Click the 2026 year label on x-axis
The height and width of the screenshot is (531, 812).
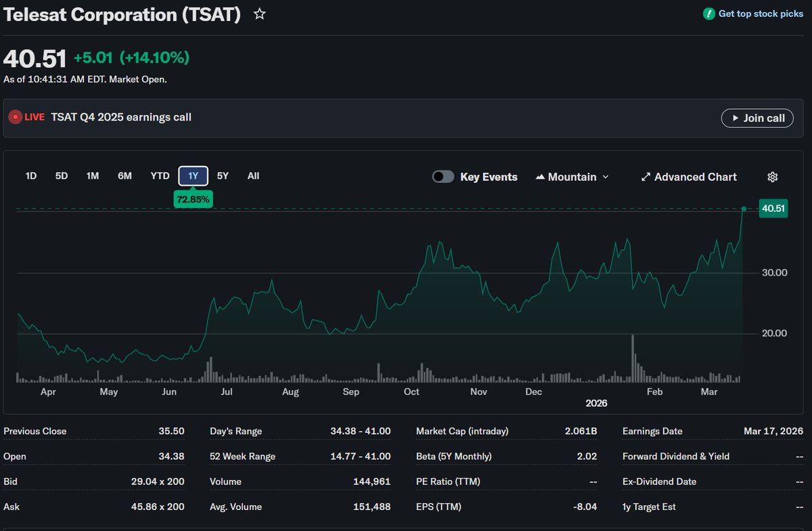pos(597,404)
